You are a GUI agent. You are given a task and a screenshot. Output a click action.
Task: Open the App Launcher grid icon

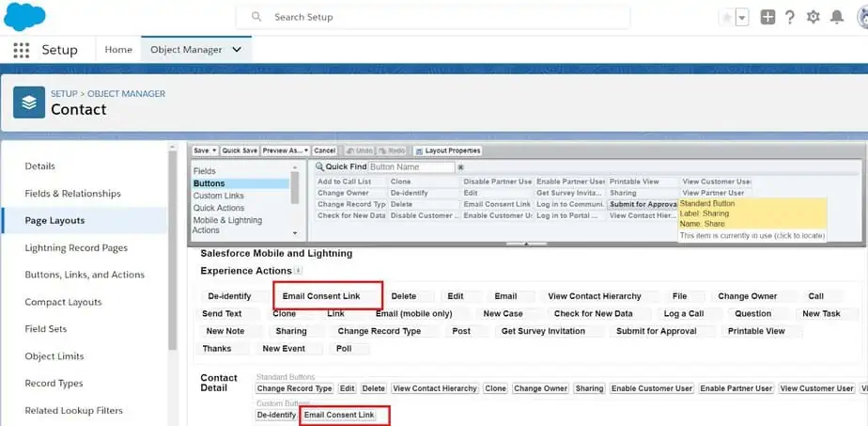click(x=22, y=50)
